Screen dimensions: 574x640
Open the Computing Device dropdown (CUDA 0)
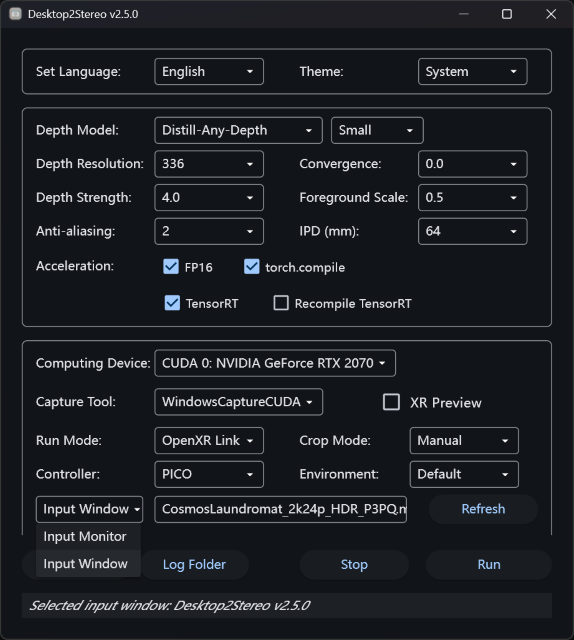click(x=275, y=363)
